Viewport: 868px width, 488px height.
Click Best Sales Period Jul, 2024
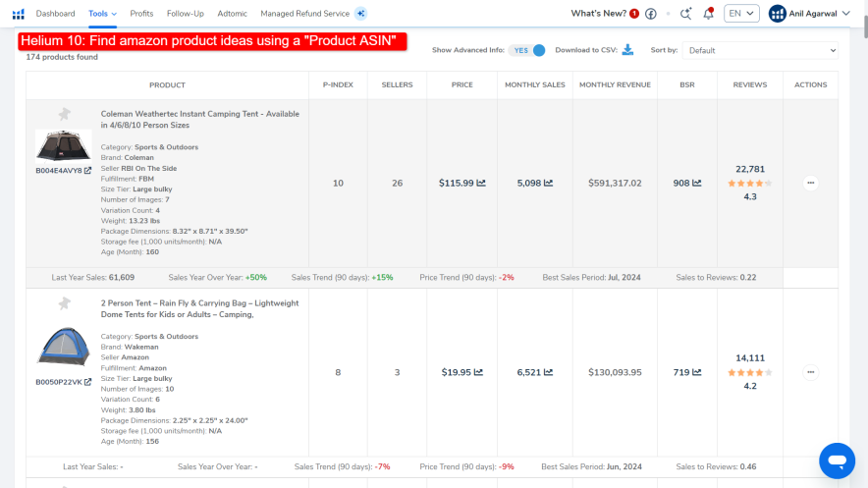point(591,277)
